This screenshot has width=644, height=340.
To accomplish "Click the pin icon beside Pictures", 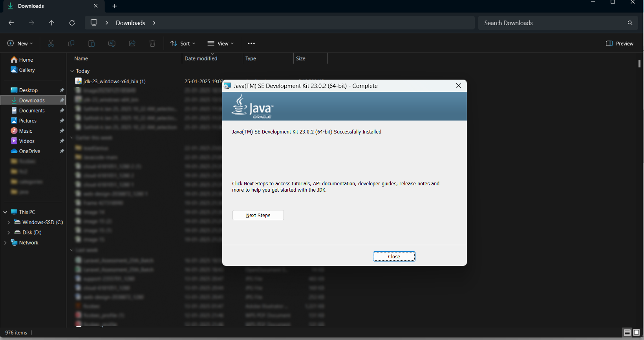I will pos(62,121).
